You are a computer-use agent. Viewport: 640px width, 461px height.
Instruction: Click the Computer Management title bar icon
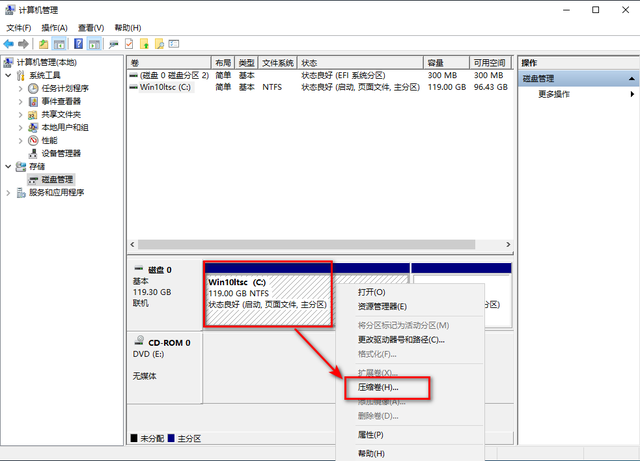(10, 10)
